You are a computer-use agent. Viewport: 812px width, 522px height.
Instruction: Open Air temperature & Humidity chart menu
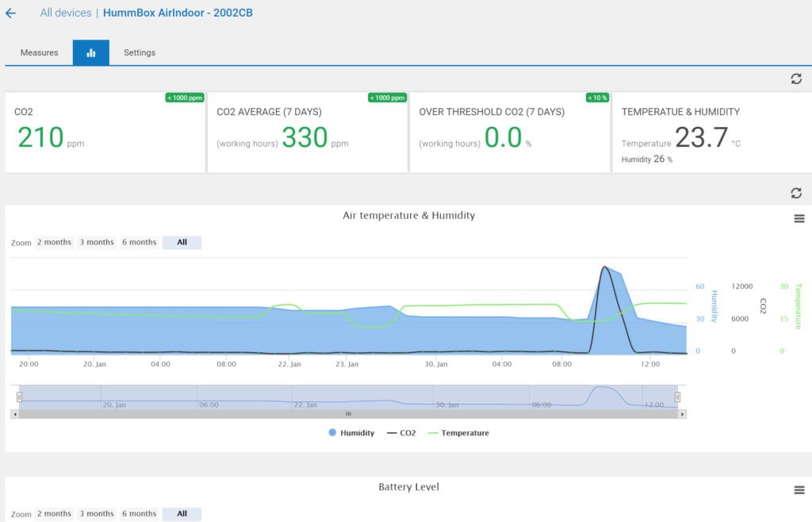[799, 218]
